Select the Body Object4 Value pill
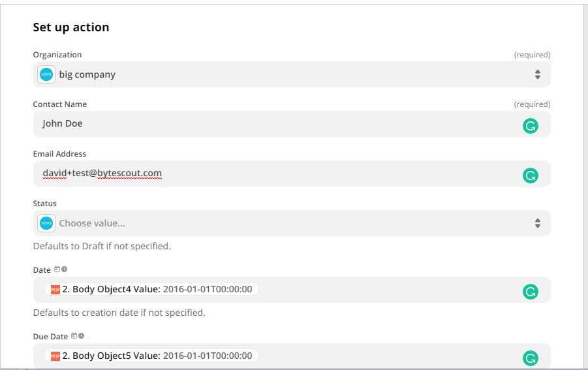Image resolution: width=588 pixels, height=370 pixels. pos(157,289)
